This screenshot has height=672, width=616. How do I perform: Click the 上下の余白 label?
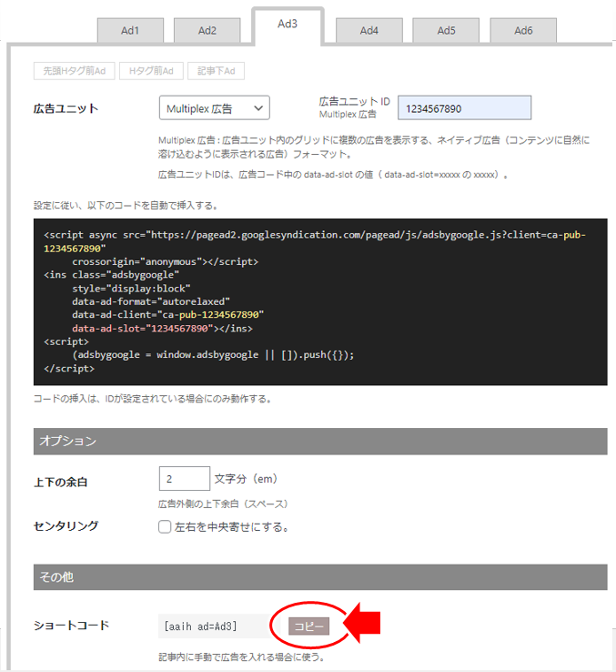(x=61, y=482)
